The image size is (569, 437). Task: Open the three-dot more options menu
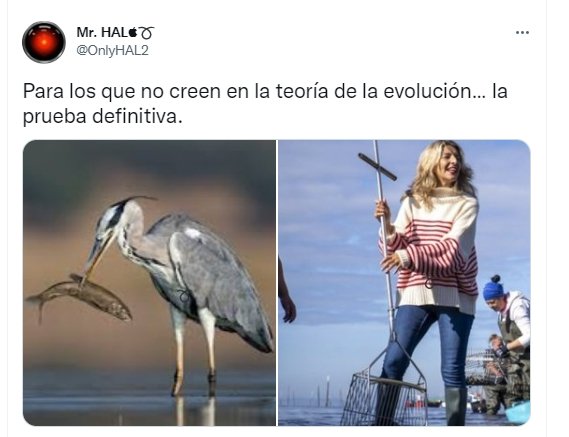(x=522, y=33)
